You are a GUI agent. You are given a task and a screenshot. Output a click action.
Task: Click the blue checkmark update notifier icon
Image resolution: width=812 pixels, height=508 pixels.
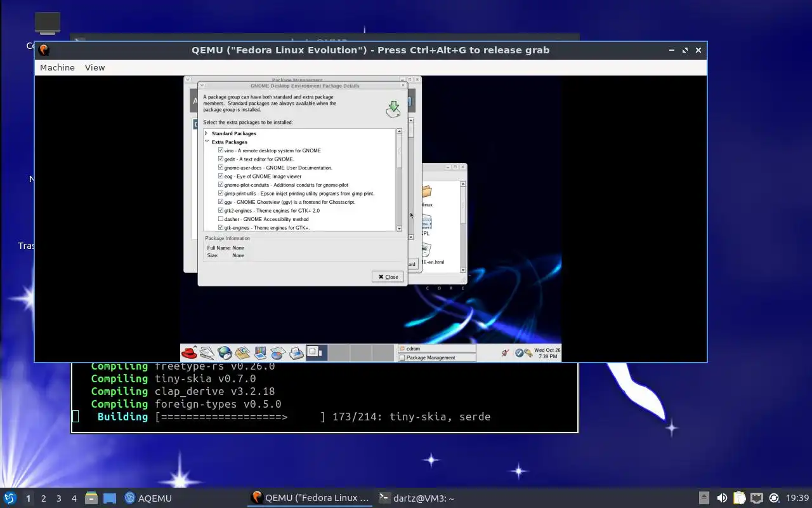point(519,353)
